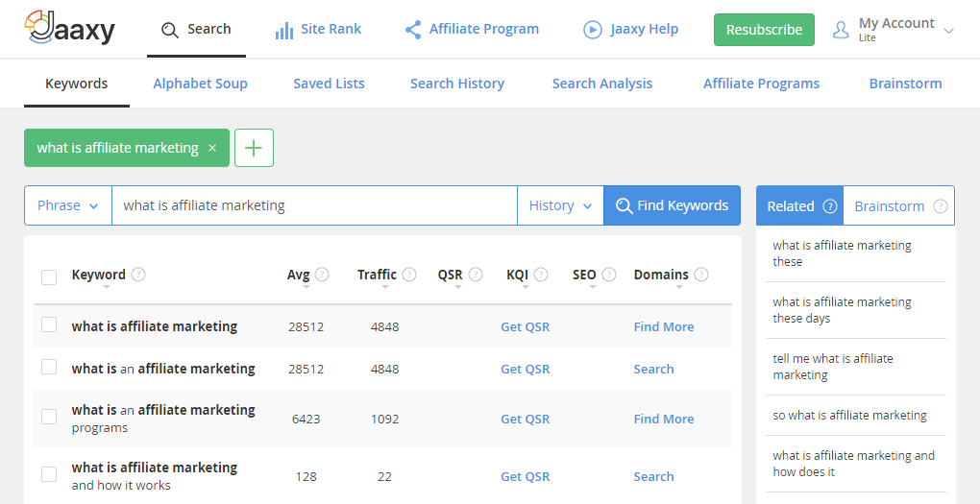Check the 'affiliate marketing programs' row checkbox

pos(49,417)
